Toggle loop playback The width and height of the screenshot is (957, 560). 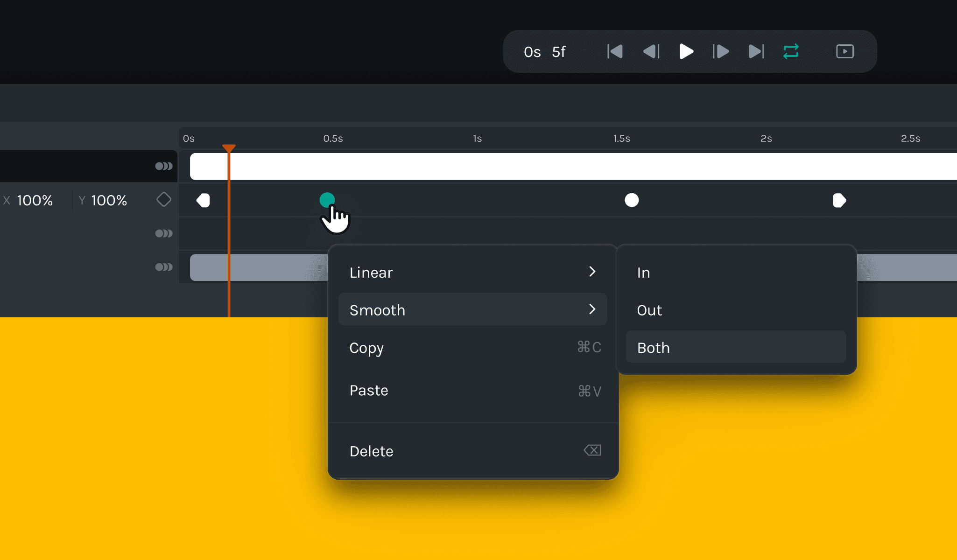click(792, 51)
